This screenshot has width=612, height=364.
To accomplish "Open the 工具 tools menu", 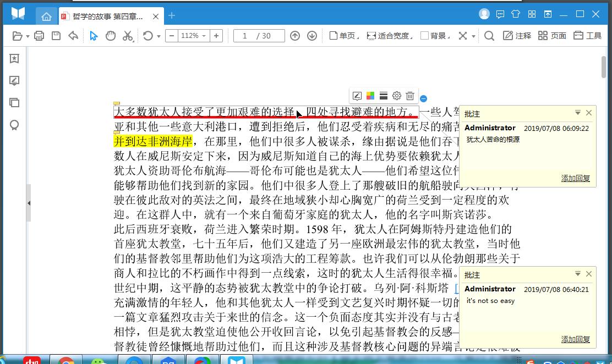I will pyautogui.click(x=587, y=36).
